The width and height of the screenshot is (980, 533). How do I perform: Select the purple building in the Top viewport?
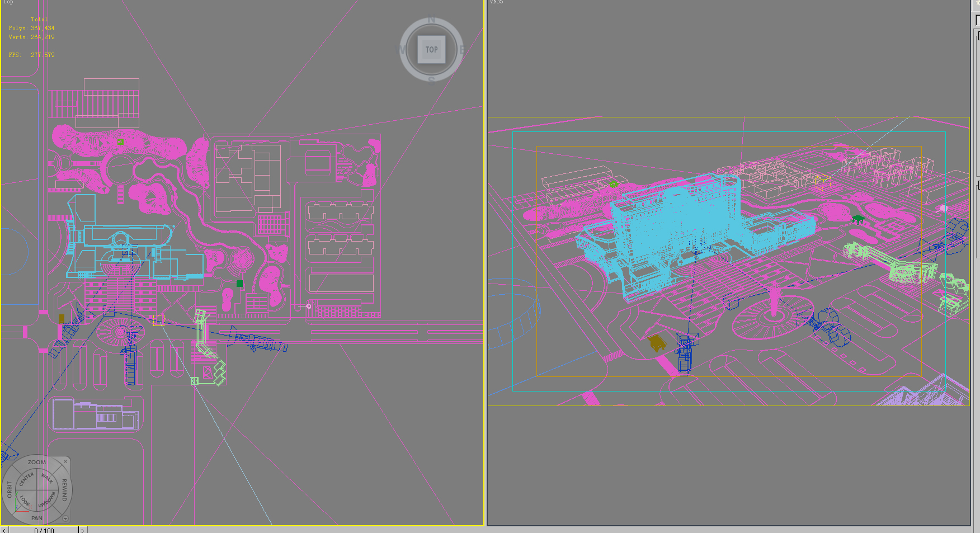[96, 414]
